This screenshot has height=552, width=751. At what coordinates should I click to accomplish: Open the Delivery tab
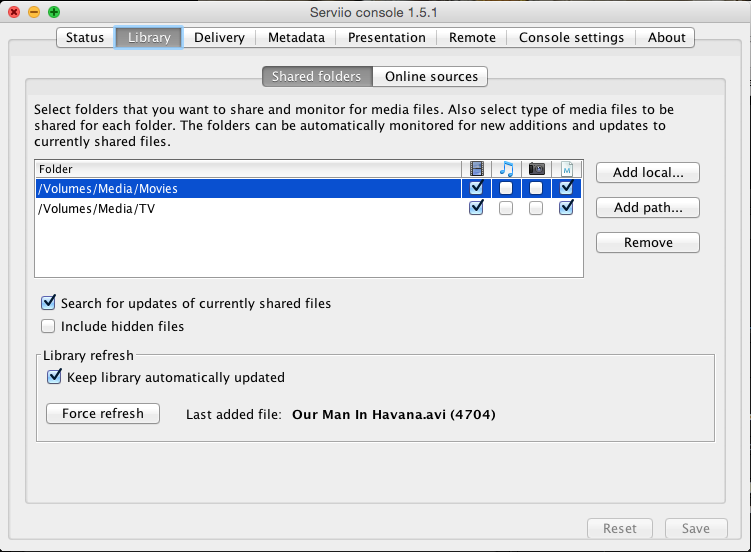pyautogui.click(x=219, y=38)
